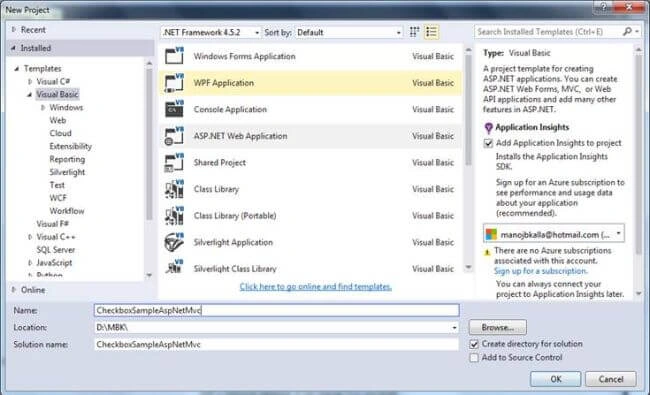
Task: Click the Search Installed Templates field
Action: 548,32
